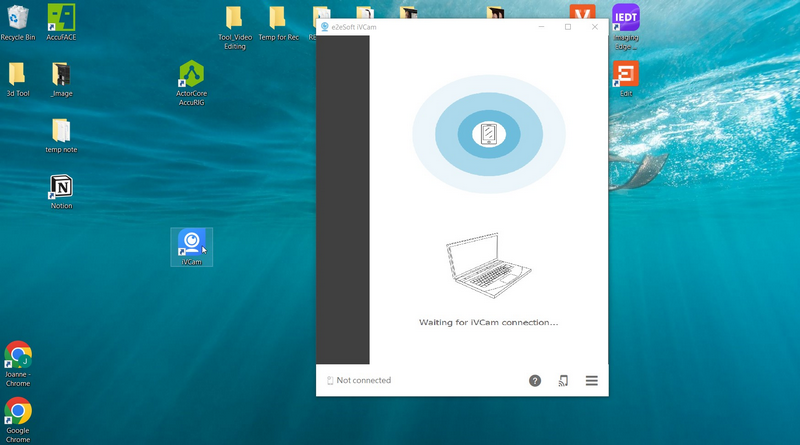Select the orange Edit desktop shortcut
This screenshot has width=800, height=445.
[x=626, y=79]
